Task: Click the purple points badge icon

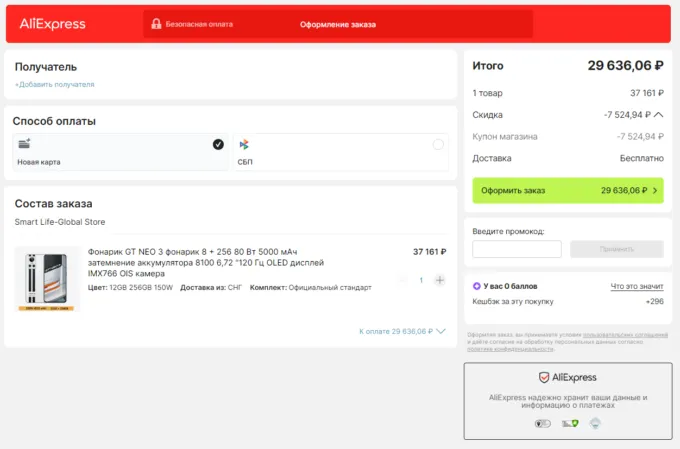Action: pos(476,286)
